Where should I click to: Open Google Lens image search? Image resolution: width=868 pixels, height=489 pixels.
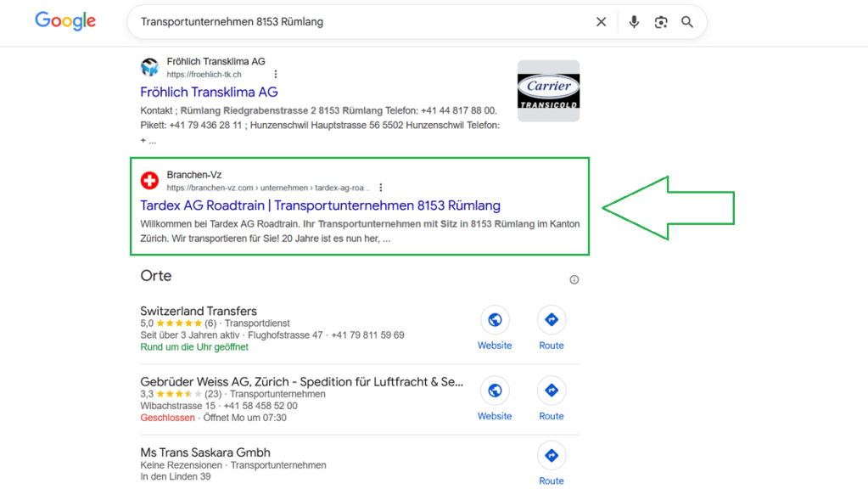pos(661,22)
